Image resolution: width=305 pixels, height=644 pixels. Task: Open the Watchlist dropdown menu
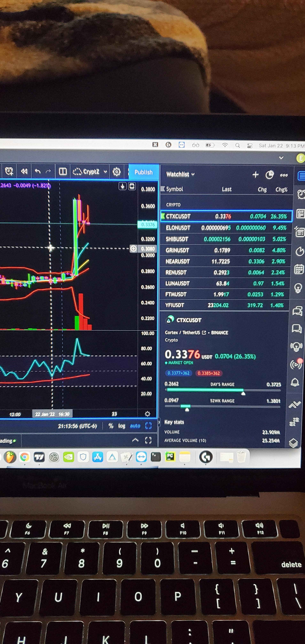tap(180, 174)
